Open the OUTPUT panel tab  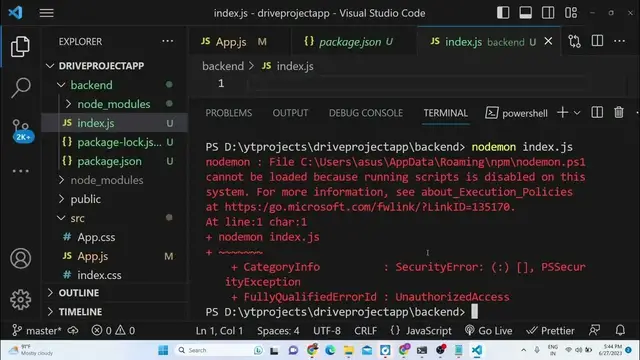tap(290, 113)
